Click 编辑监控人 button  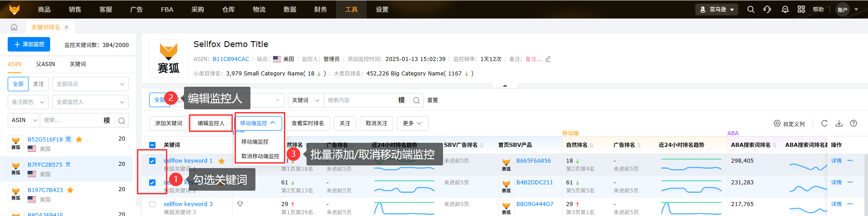tap(211, 123)
